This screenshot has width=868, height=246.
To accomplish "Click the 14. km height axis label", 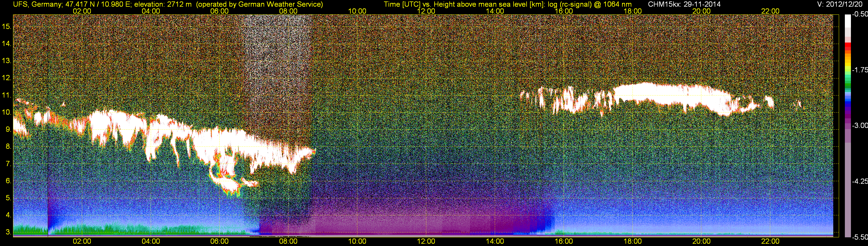I will click(x=7, y=44).
